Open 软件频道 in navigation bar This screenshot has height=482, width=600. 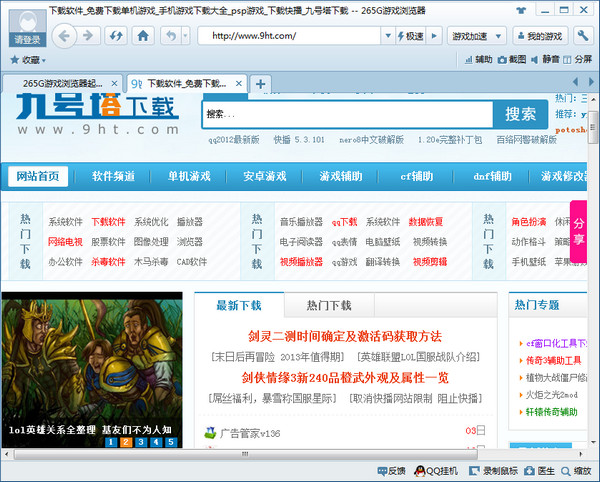click(x=113, y=176)
